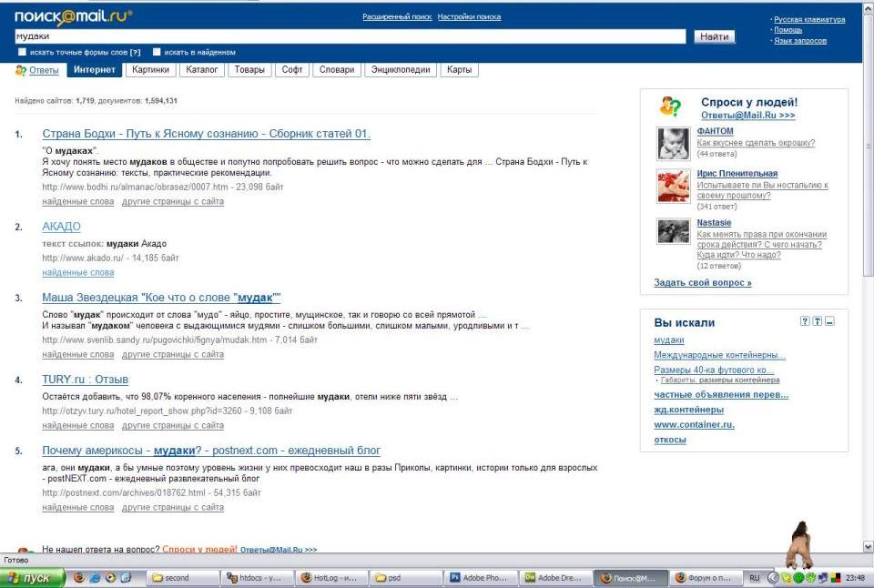Switch to the Каталог tab

tap(202, 70)
